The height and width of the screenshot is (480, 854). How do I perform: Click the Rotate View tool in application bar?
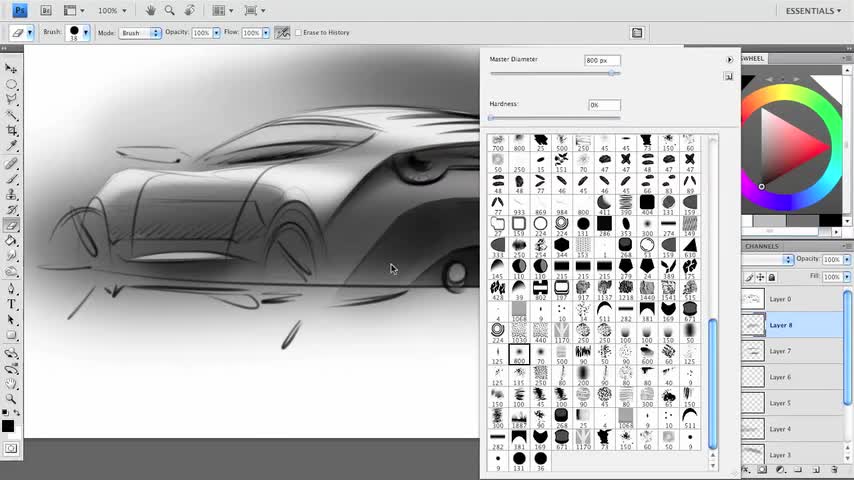point(190,10)
